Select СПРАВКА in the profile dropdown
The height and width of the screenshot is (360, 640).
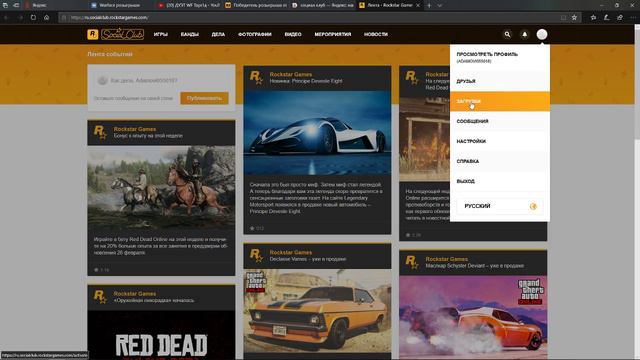click(500, 161)
